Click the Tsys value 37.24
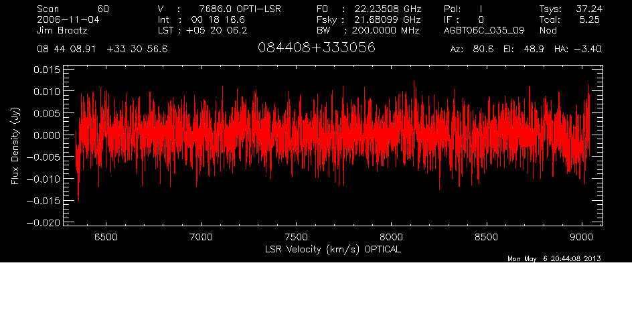This screenshot has height=328, width=644. pyautogui.click(x=589, y=9)
